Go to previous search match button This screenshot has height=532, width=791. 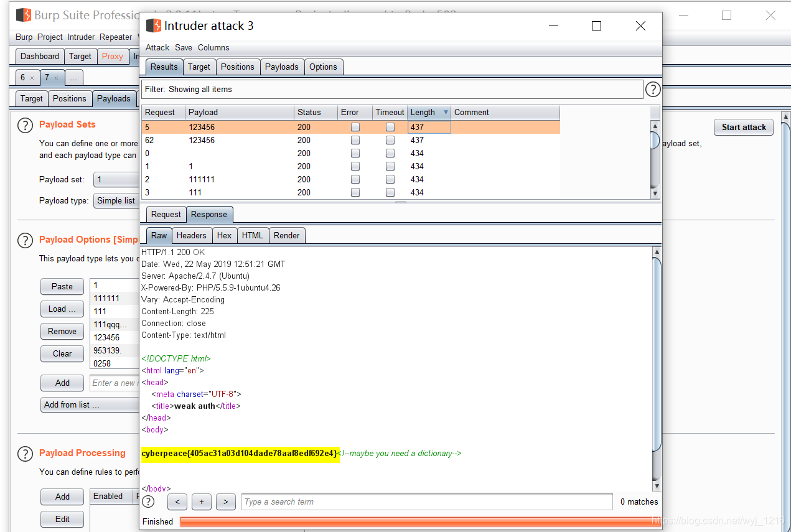tap(177, 502)
